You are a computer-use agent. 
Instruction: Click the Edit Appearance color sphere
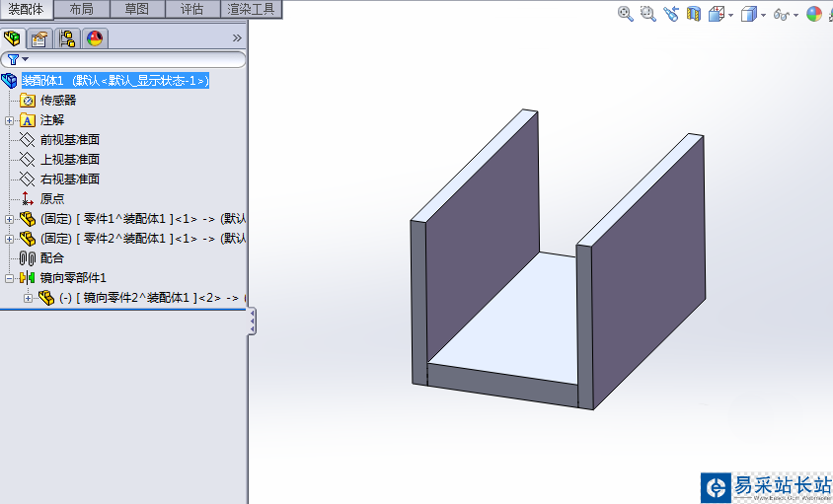pyautogui.click(x=813, y=14)
